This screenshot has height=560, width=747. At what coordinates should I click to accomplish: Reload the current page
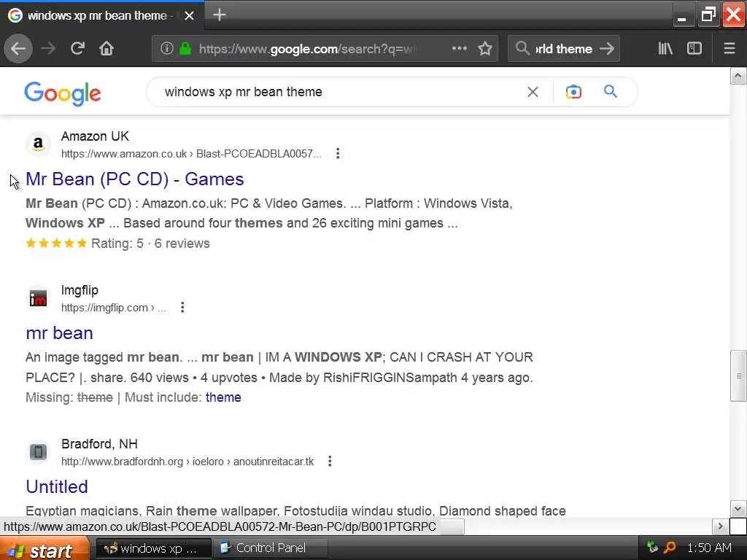(77, 48)
